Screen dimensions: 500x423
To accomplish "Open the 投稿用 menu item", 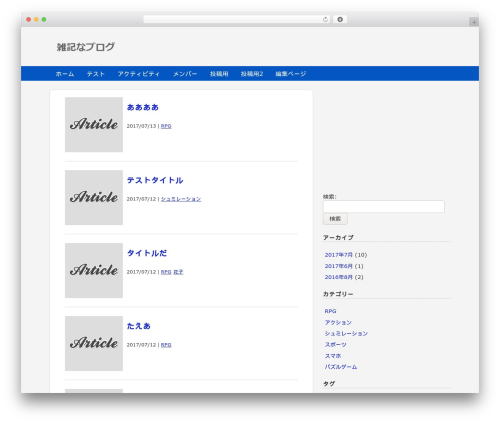I will (x=219, y=74).
